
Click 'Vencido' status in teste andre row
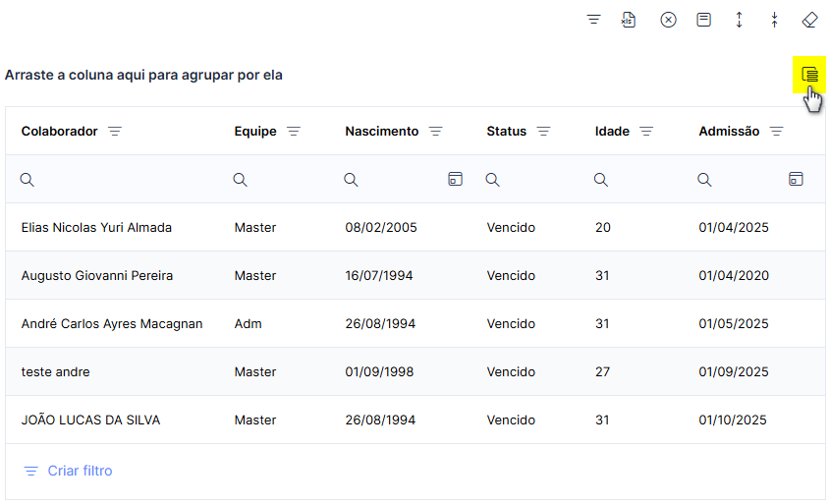tap(511, 372)
